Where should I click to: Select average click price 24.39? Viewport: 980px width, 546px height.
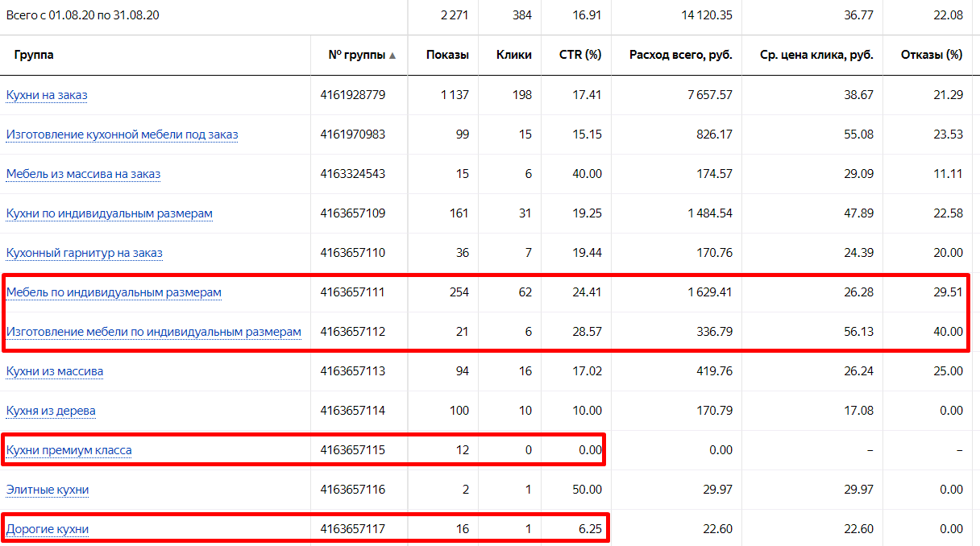pyautogui.click(x=858, y=253)
